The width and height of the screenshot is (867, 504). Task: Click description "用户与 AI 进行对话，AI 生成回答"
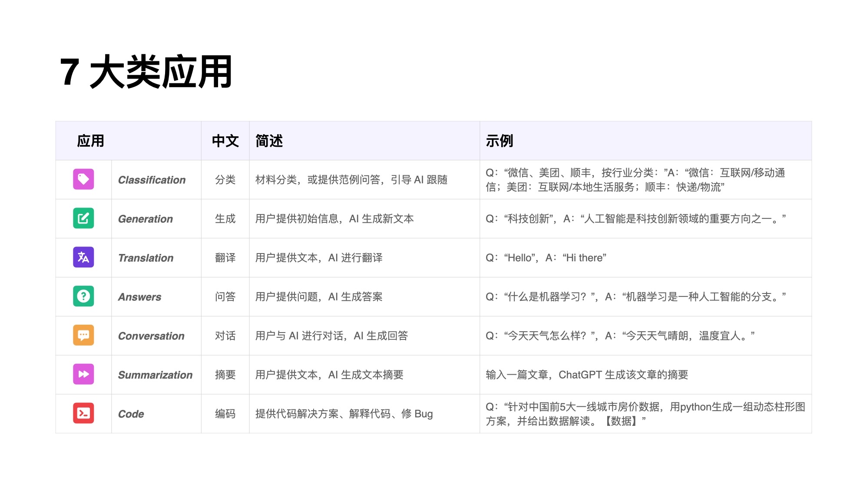click(332, 336)
